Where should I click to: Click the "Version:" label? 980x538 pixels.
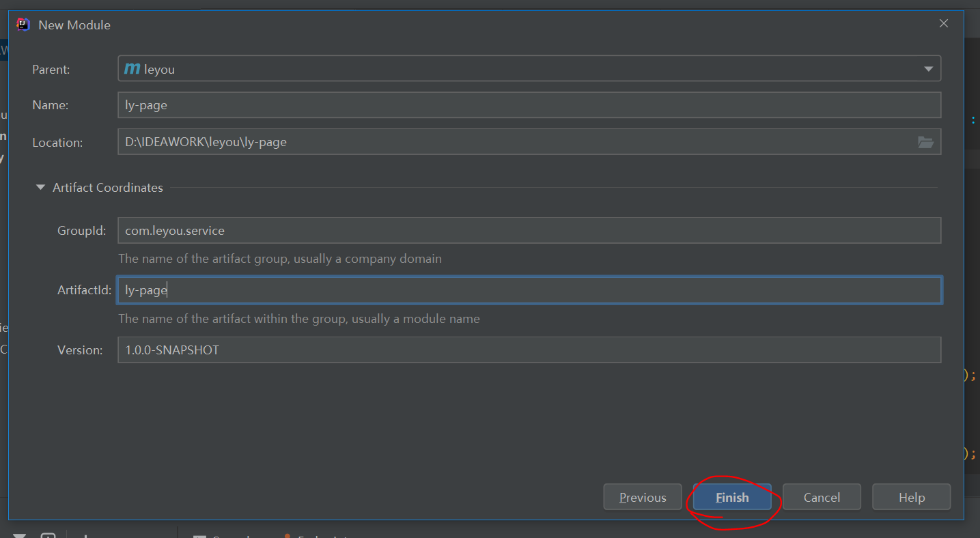80,350
